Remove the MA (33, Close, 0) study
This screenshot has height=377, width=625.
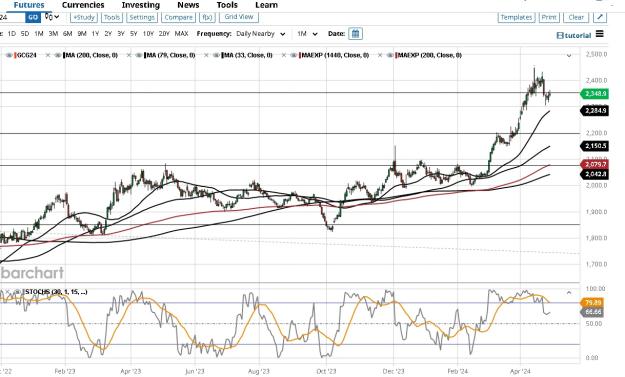(x=206, y=55)
